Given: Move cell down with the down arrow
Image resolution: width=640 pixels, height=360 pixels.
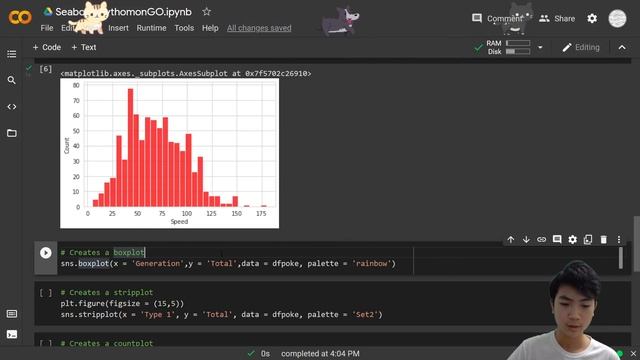Looking at the screenshot, I should click(526, 239).
